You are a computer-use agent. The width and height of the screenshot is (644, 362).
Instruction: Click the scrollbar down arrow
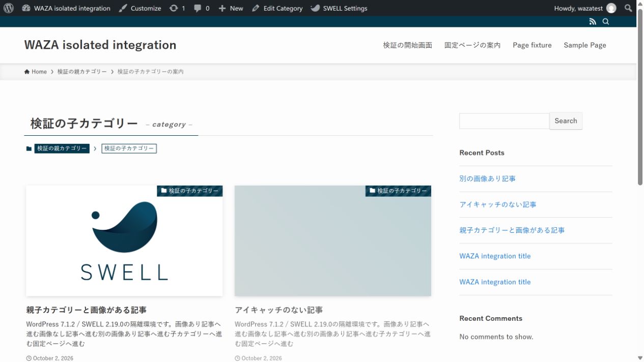tap(640, 358)
